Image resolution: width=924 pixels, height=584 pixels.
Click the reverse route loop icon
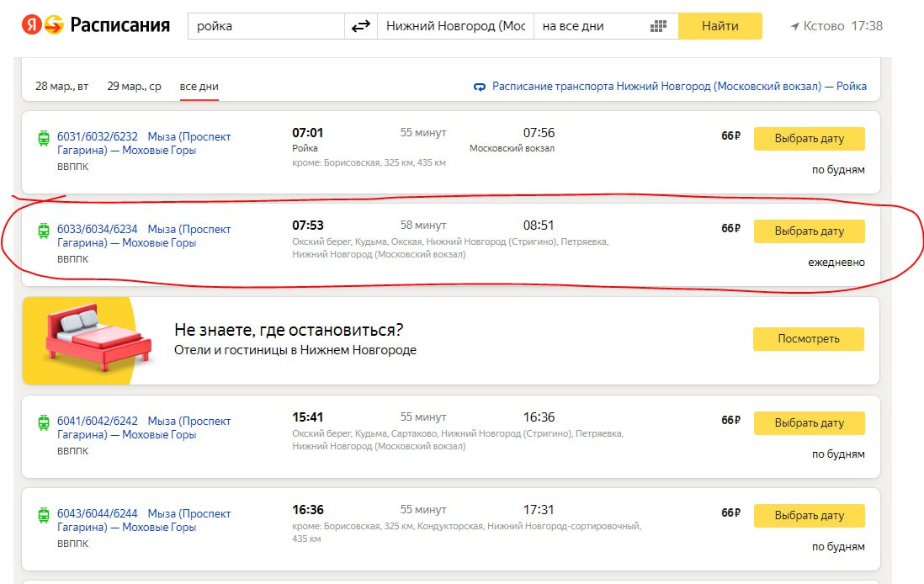tap(480, 87)
